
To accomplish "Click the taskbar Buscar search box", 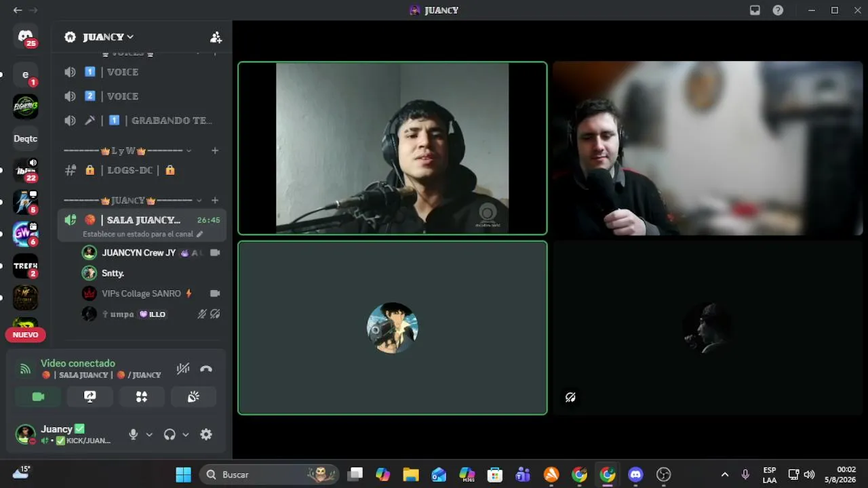I will 270,474.
